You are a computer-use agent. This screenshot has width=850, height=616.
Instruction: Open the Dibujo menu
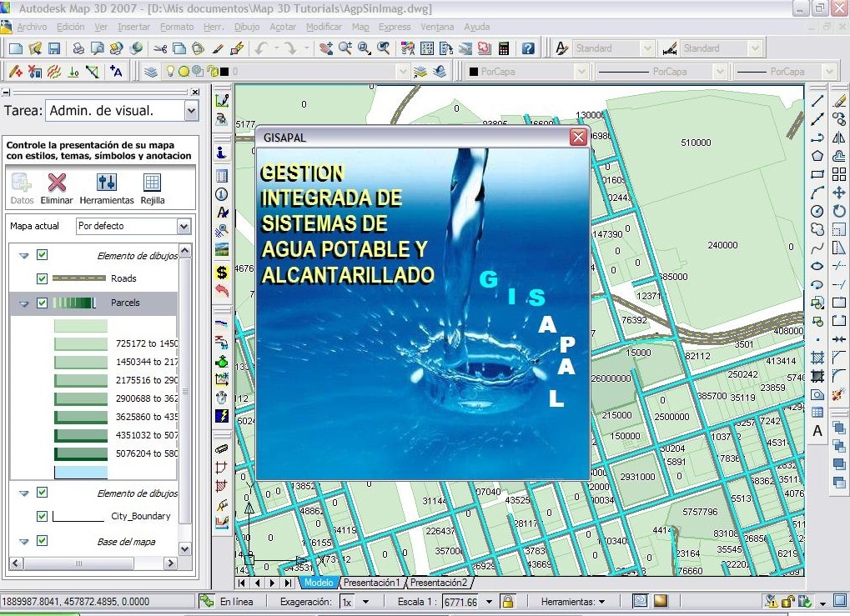(247, 27)
